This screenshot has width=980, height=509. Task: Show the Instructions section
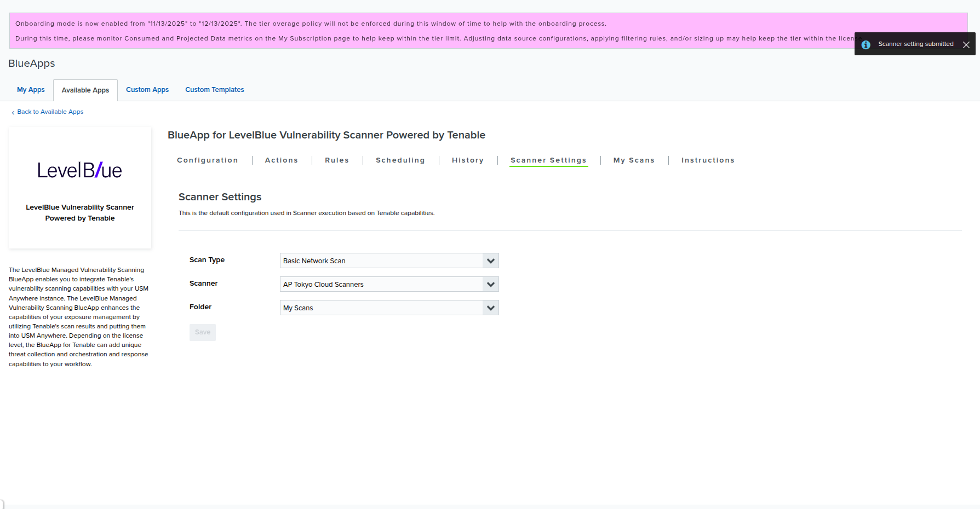point(708,160)
